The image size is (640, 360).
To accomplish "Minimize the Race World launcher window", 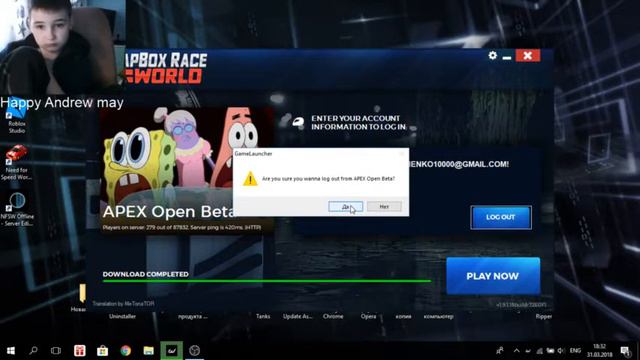I will [507, 58].
